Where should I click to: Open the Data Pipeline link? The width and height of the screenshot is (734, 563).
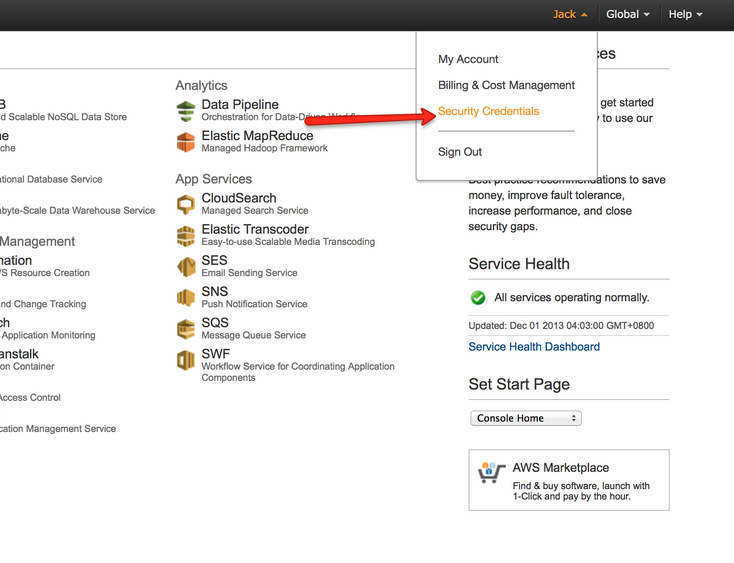240,104
